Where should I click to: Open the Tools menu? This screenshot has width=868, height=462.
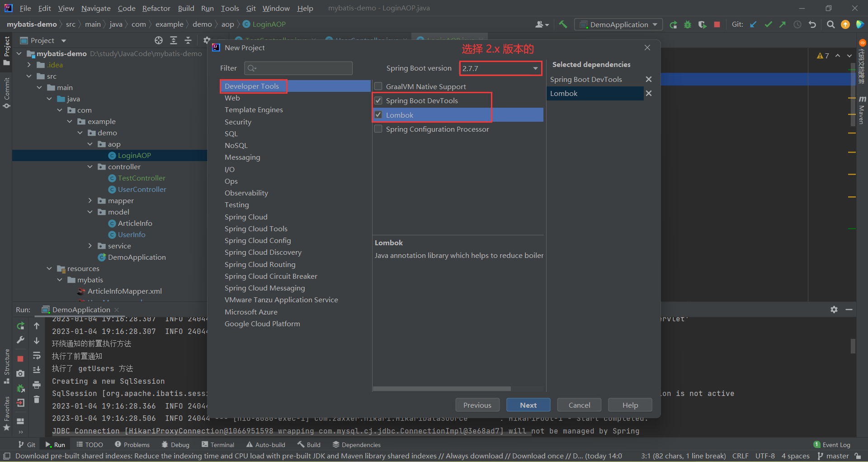coord(230,8)
